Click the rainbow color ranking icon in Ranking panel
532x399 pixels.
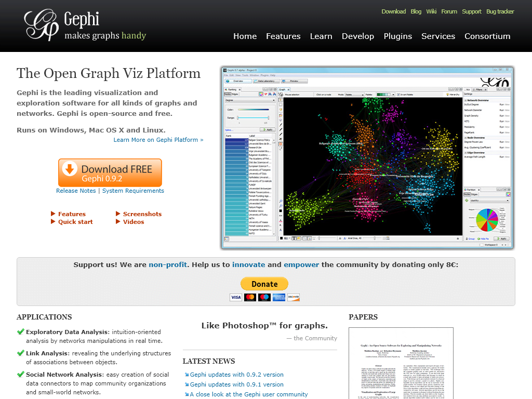tap(261, 94)
